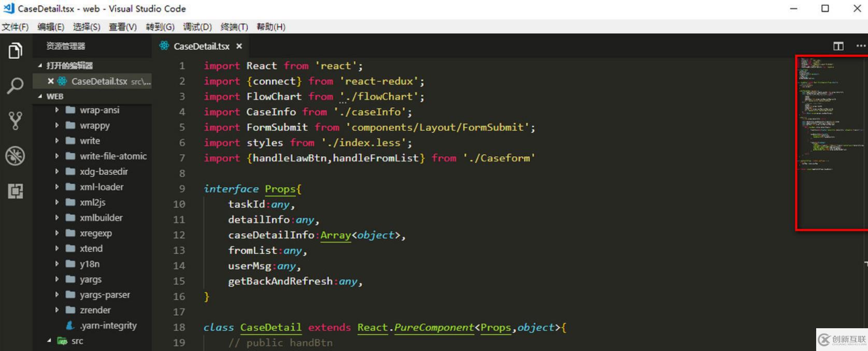Screen dimensions: 868x351
Task: Click 'components/Layout/FormSubmit' import path
Action: pos(437,127)
